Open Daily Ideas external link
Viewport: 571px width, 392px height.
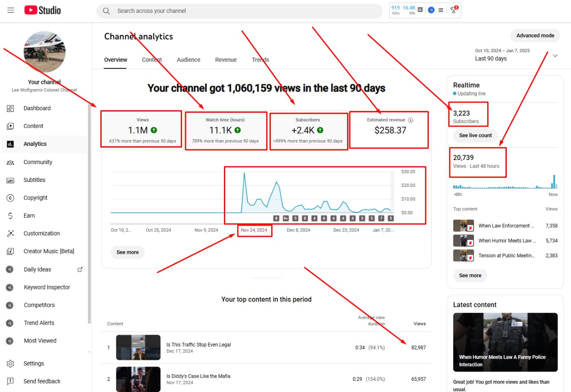[x=80, y=269]
